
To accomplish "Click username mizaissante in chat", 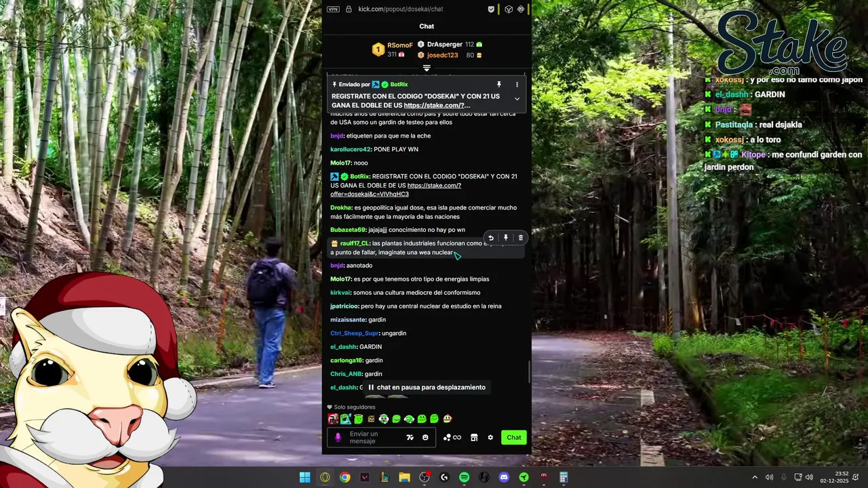I will [348, 320].
